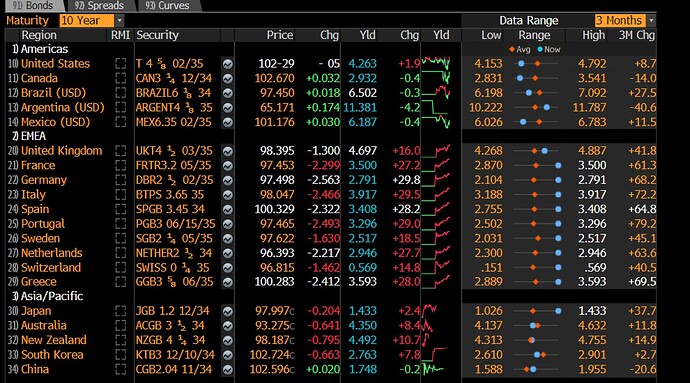Switch to the Curves tab

[x=167, y=6]
